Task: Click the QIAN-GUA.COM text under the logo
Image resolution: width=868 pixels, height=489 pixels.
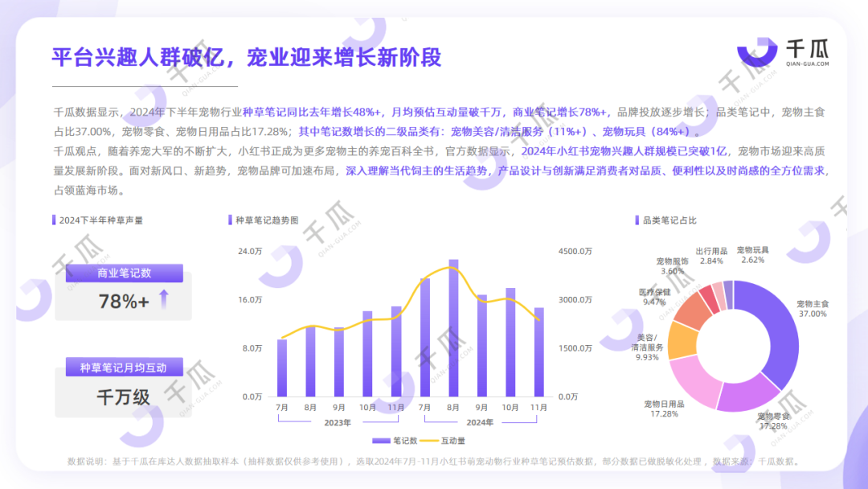Action: (808, 64)
